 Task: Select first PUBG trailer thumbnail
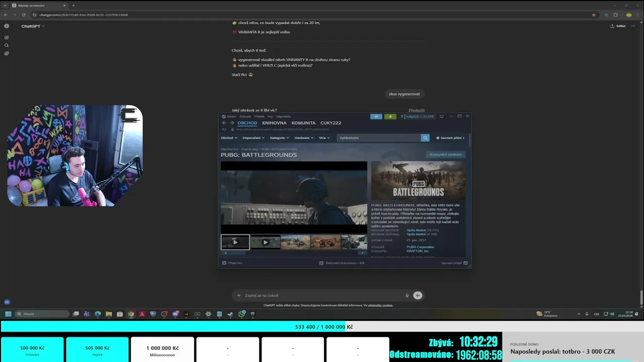(235, 242)
